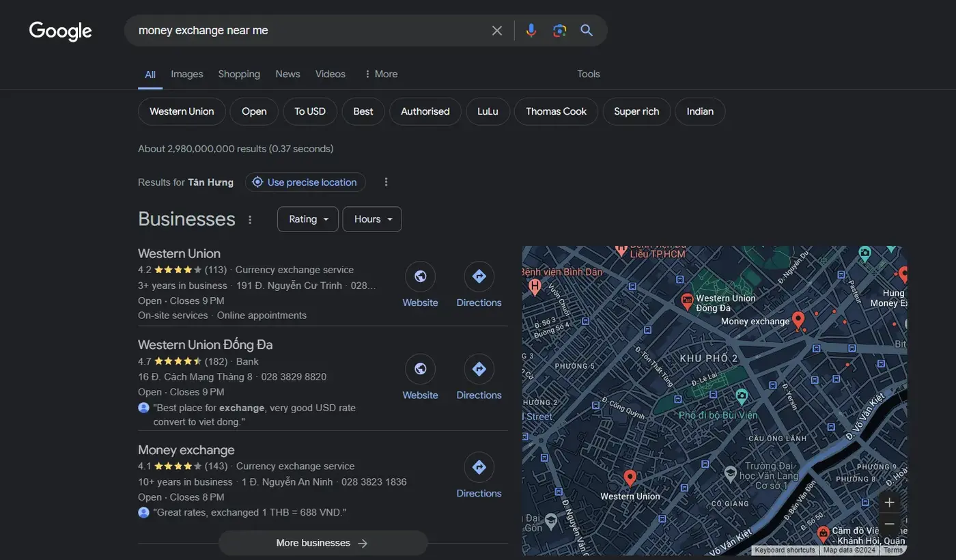Click the Western Union map pin
The width and height of the screenshot is (956, 560).
(x=630, y=478)
